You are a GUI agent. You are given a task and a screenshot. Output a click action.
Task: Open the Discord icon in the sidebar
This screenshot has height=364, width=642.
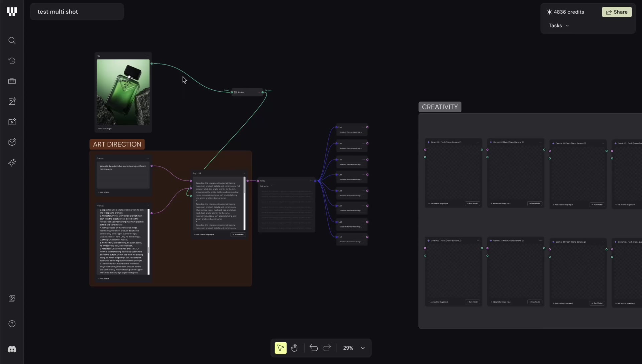pos(12,349)
